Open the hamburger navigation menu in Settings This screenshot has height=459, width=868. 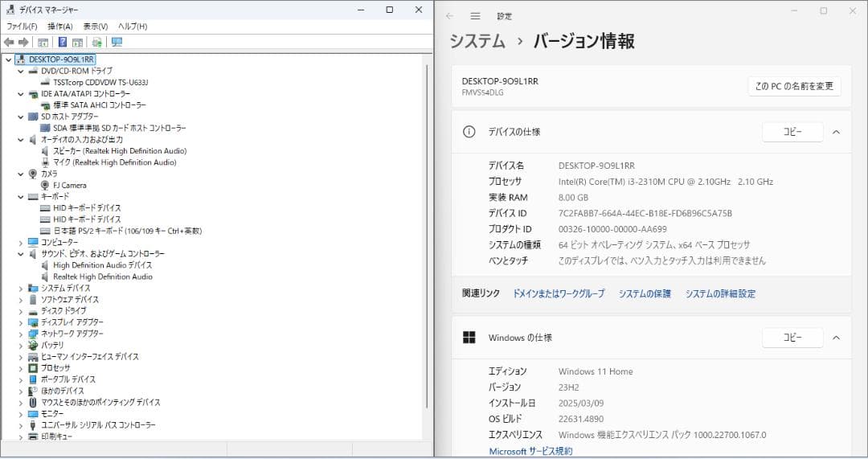[x=475, y=16]
